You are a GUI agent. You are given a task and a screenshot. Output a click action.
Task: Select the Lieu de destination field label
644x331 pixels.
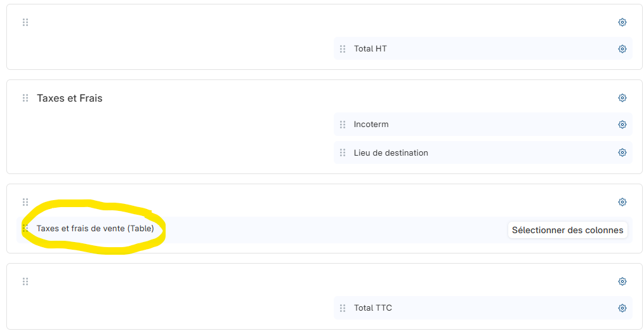[x=391, y=152]
